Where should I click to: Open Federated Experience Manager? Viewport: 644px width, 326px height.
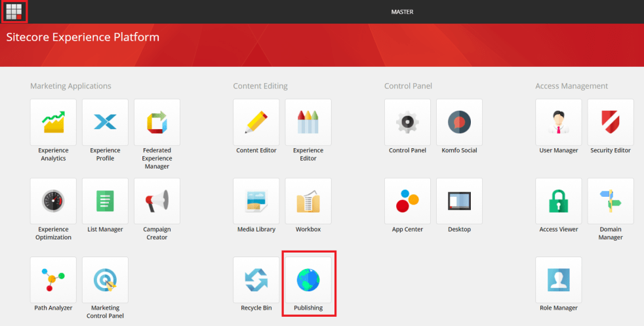pyautogui.click(x=157, y=122)
